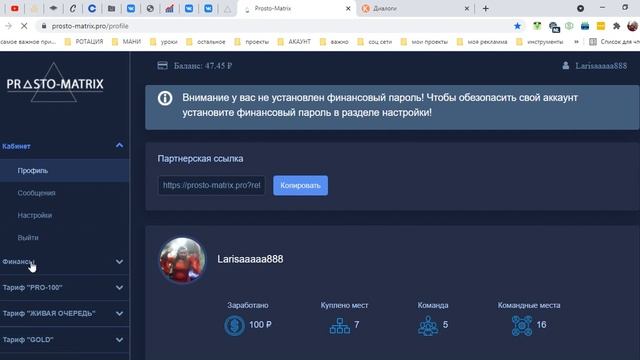Open the chart-graph pinned tab
Viewport: 640px width, 360px height.
[169, 8]
